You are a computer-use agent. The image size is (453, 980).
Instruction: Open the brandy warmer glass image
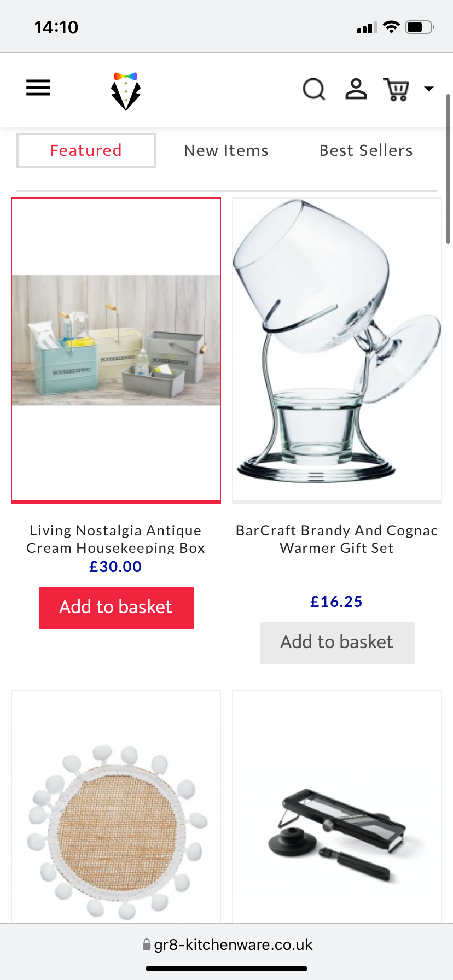[x=337, y=350]
